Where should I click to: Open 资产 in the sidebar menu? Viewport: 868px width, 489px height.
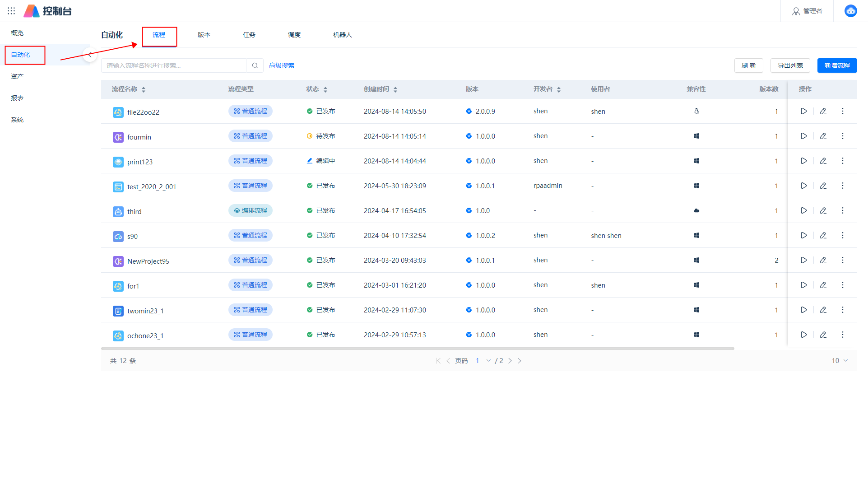pos(17,76)
